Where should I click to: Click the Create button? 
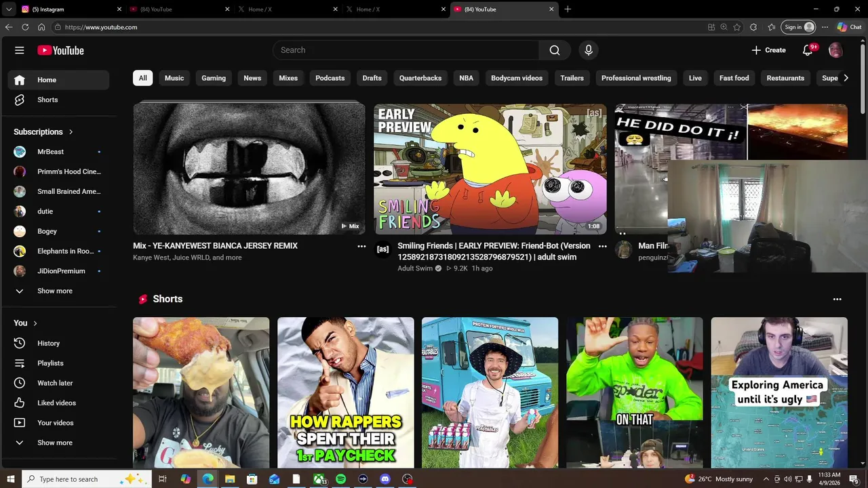click(x=769, y=50)
